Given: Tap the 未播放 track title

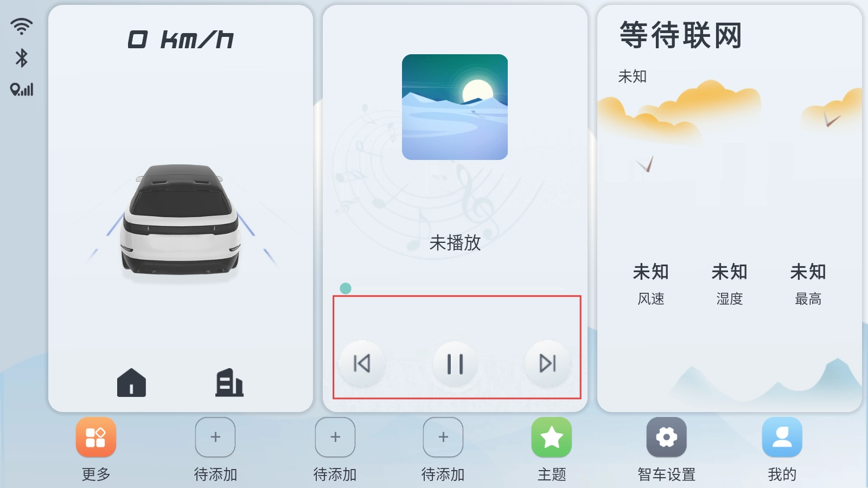Looking at the screenshot, I should 455,242.
